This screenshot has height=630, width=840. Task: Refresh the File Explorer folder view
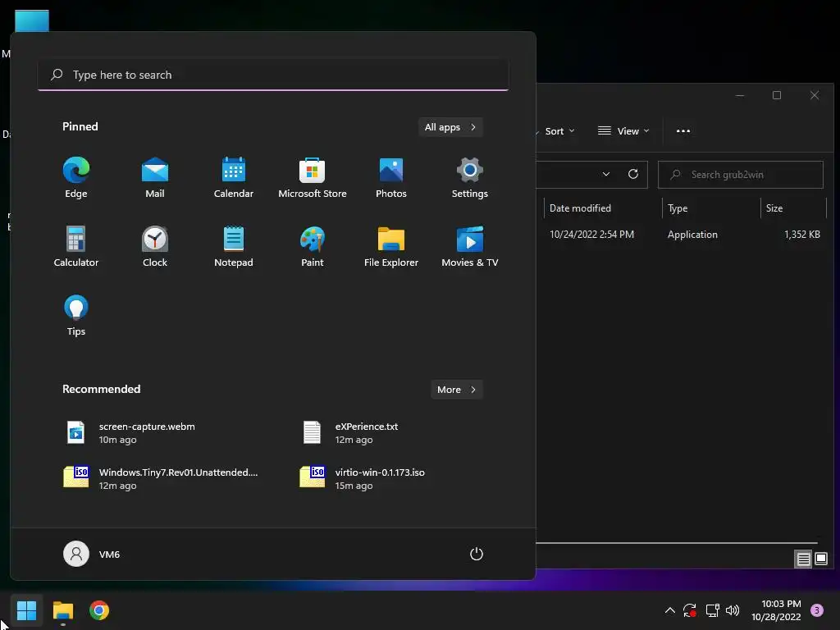click(x=633, y=174)
